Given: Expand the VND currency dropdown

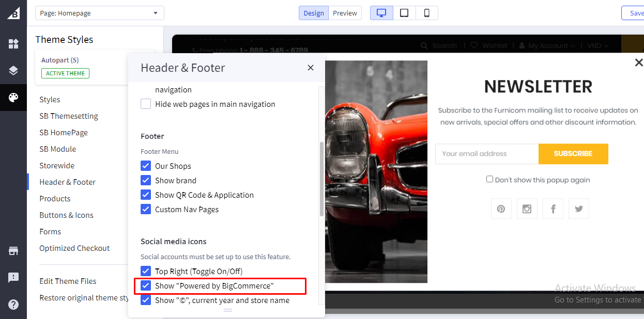Looking at the screenshot, I should pyautogui.click(x=597, y=45).
